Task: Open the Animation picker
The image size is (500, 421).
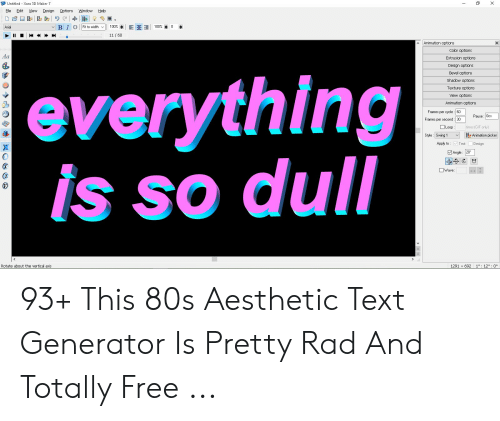Action: (481, 135)
